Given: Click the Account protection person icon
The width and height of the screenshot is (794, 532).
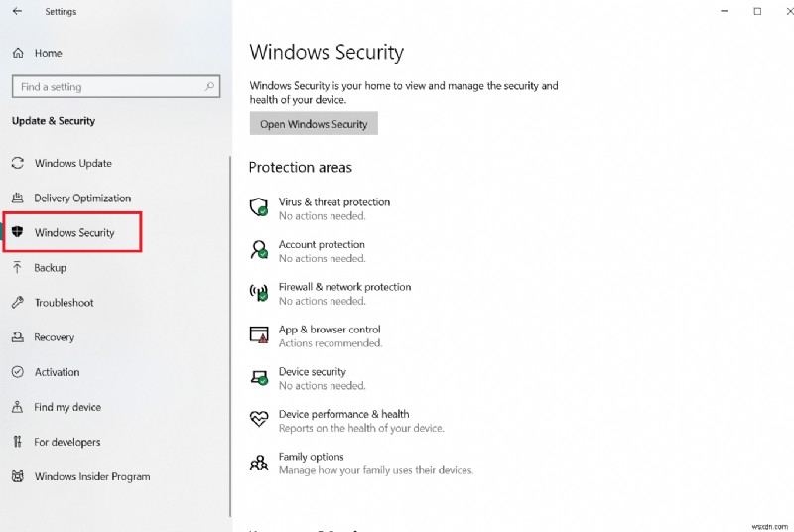Looking at the screenshot, I should (x=259, y=250).
